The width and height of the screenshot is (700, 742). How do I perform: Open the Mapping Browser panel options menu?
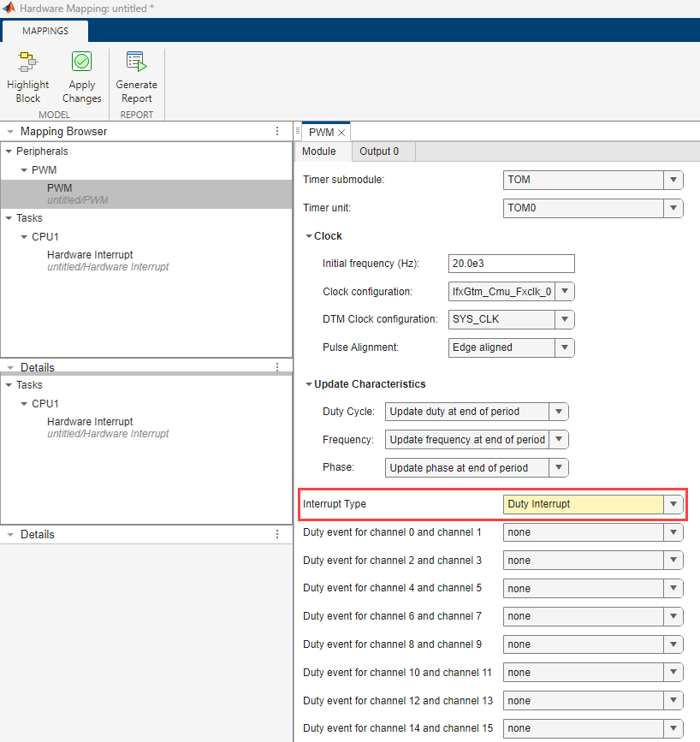pyautogui.click(x=276, y=131)
